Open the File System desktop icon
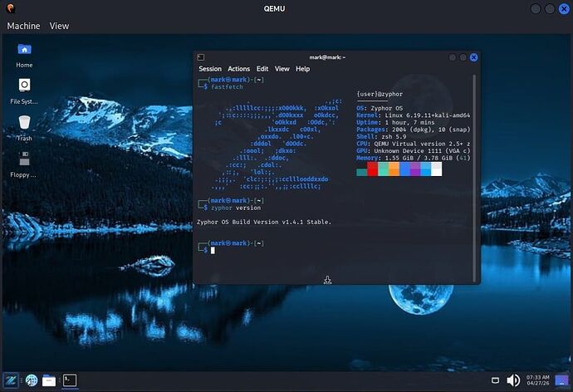 click(24, 91)
